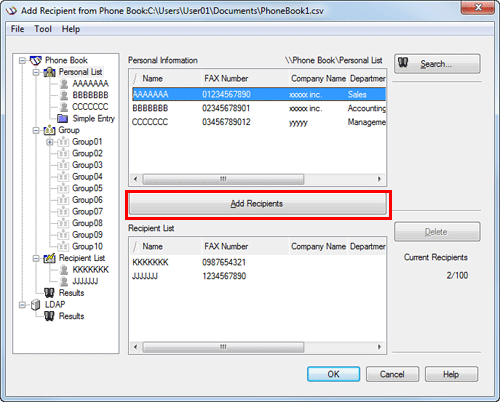Screen dimensions: 500x402
Task: Select JJJJJJ row with 1234567890
Action: point(259,276)
